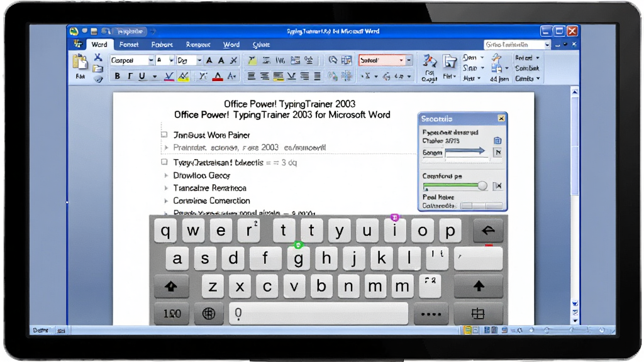Click the 'Office Power! TypingTrainer 2003' heading
Screen dimensions: 644x362
289,104
